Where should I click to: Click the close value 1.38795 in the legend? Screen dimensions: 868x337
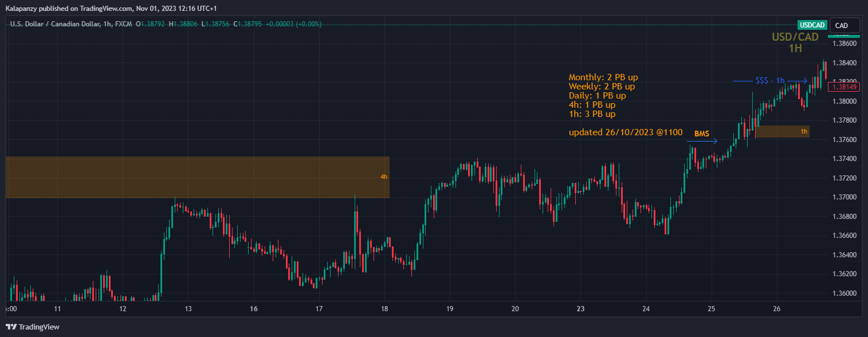[x=250, y=24]
